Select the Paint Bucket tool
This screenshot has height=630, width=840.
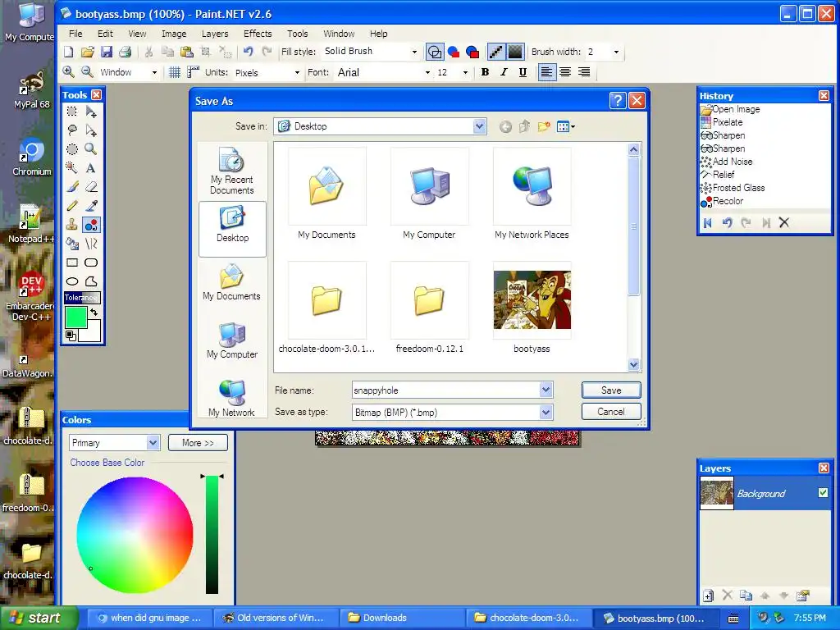click(72, 244)
